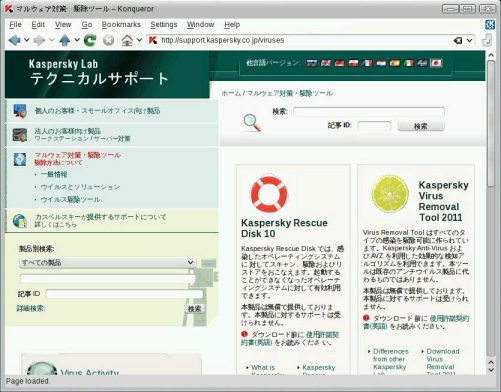The image size is (501, 392).
Task: Click the 検索 button next to 記事 ID field
Action: pos(421,126)
